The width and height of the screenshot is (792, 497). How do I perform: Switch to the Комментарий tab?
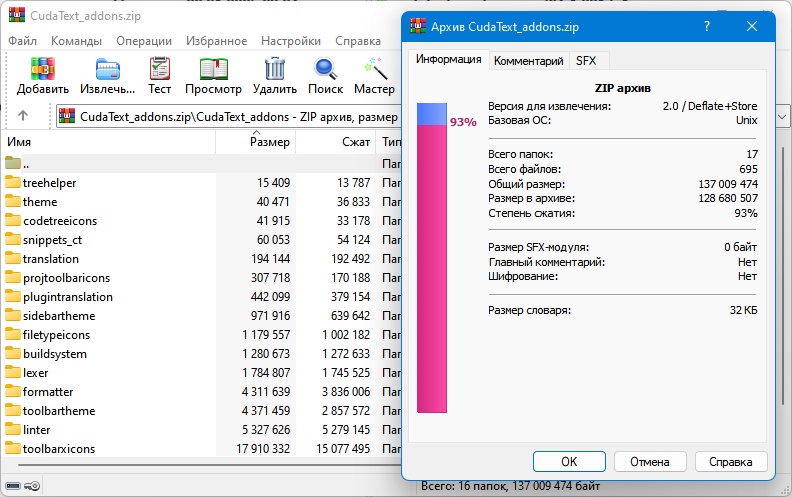[528, 61]
